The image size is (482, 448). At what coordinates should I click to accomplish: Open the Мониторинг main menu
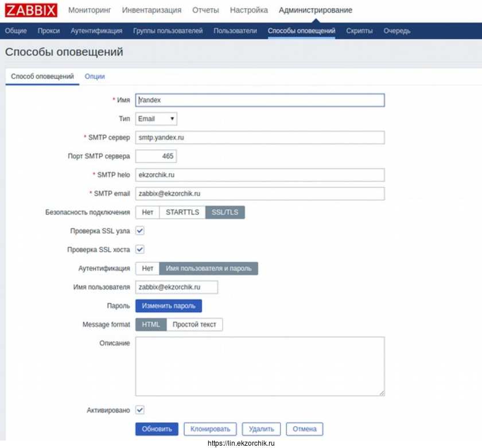click(90, 10)
